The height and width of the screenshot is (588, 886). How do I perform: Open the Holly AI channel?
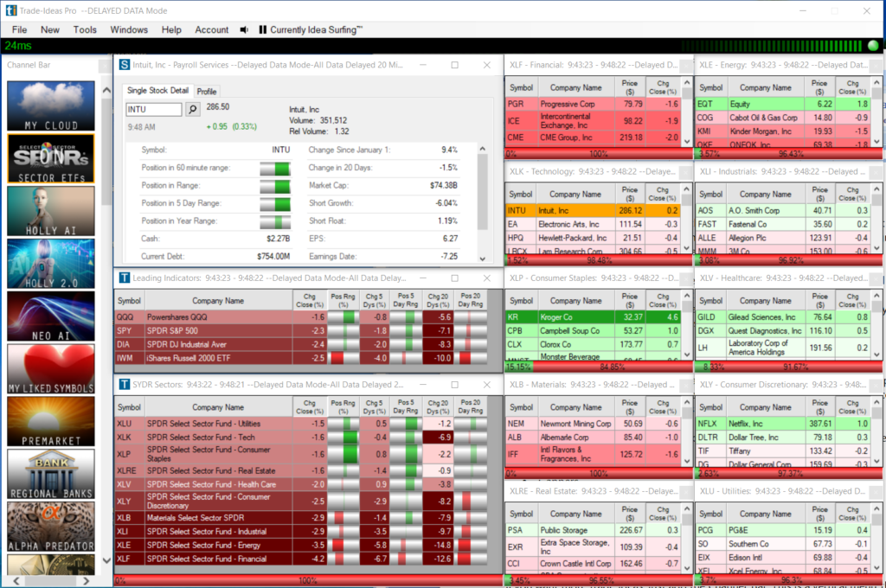pos(51,211)
